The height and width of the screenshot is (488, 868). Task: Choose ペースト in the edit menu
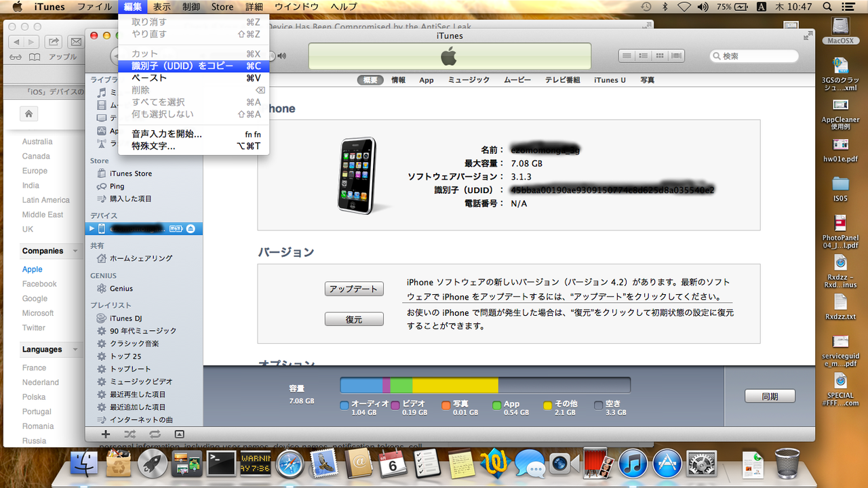[x=194, y=78]
